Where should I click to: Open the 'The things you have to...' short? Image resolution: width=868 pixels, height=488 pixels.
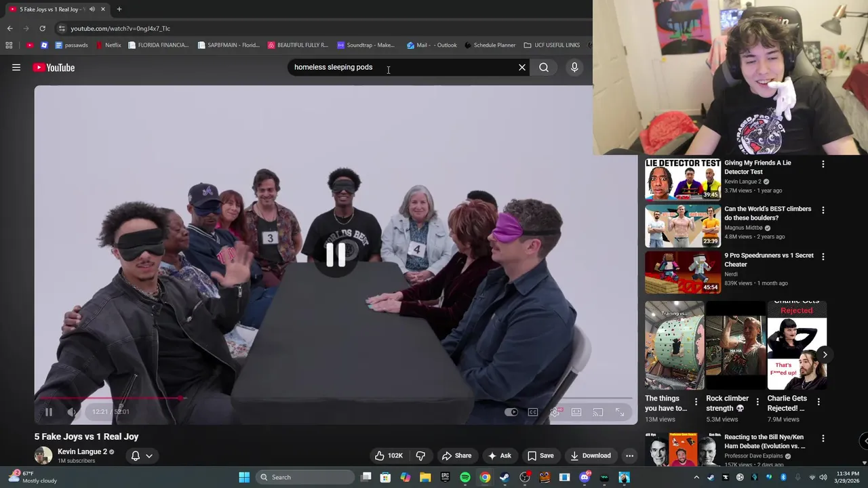pyautogui.click(x=674, y=346)
